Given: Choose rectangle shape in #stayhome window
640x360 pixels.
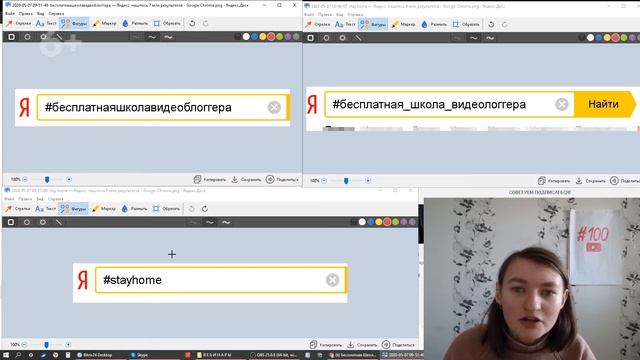Looking at the screenshot, I should click(x=11, y=222).
